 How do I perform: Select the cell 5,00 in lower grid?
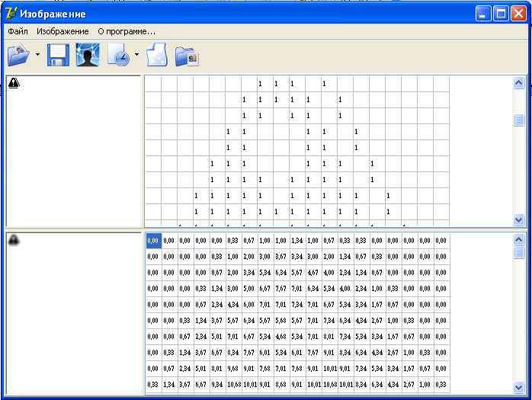250,288
